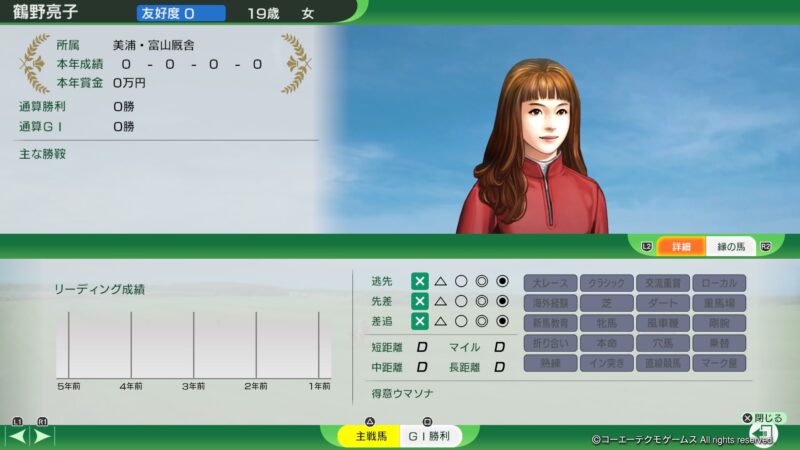Click the 海外経験 skill badge

551,303
